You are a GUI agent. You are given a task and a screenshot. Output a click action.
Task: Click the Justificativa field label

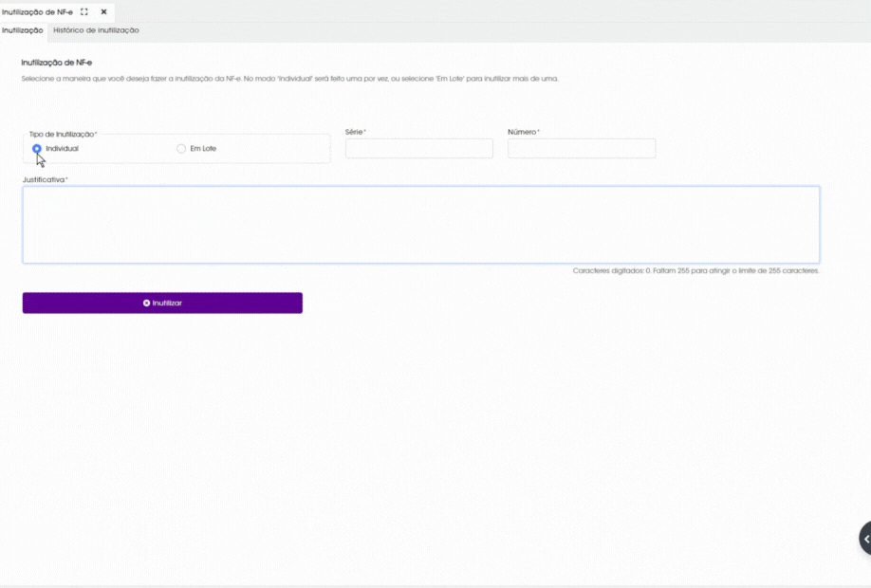pyautogui.click(x=45, y=180)
